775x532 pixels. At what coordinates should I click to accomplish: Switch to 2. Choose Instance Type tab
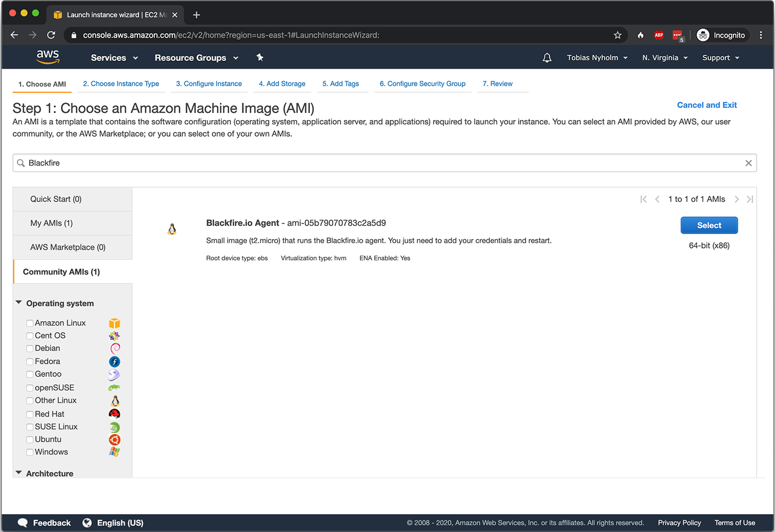coord(121,84)
